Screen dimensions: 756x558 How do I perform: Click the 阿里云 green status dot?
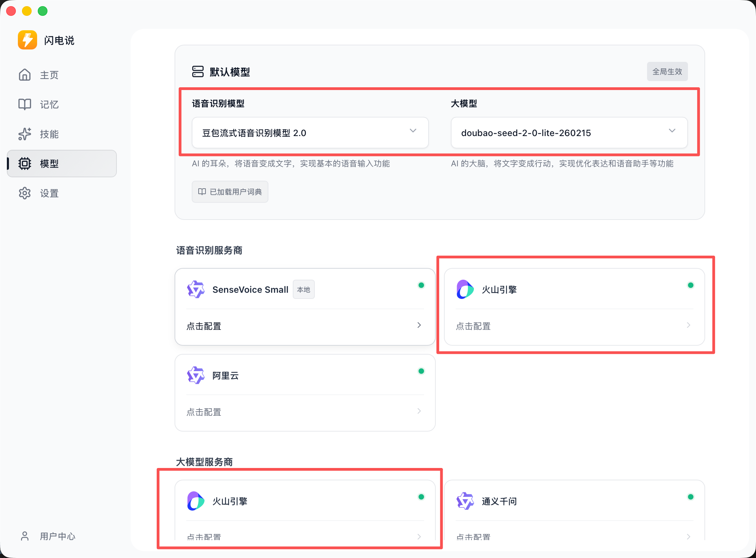[x=421, y=371]
